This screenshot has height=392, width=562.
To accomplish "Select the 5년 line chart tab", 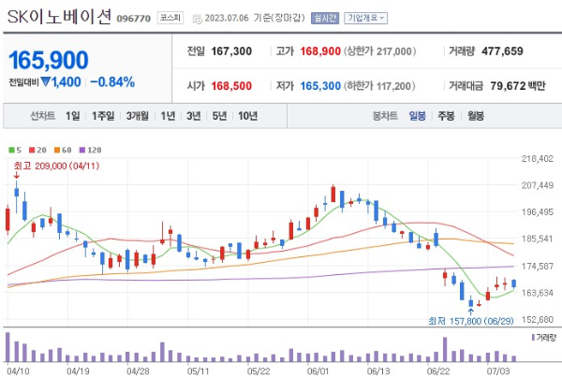I will click(219, 116).
